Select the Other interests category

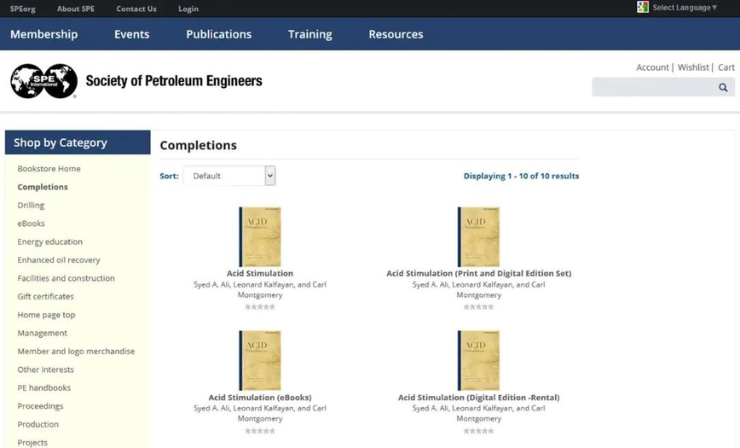point(46,370)
